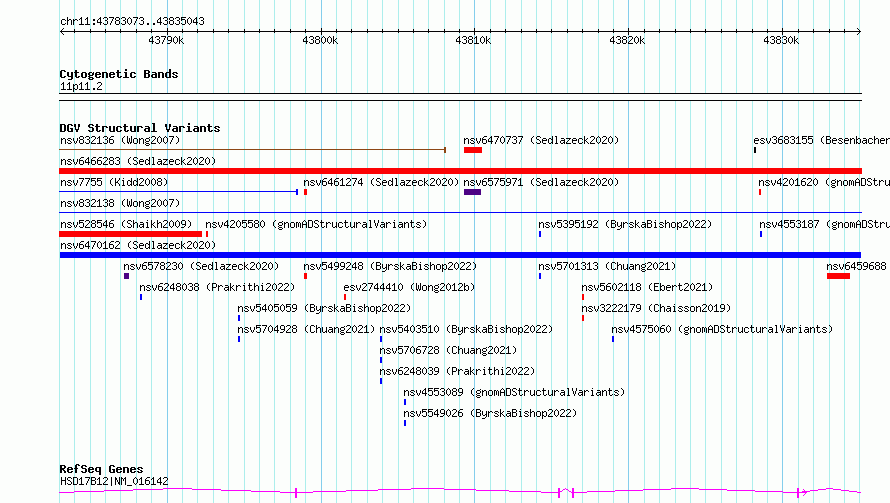Click the nsv5549026 (ByrskaBishop2022) label
The height and width of the screenshot is (503, 890).
tap(490, 413)
